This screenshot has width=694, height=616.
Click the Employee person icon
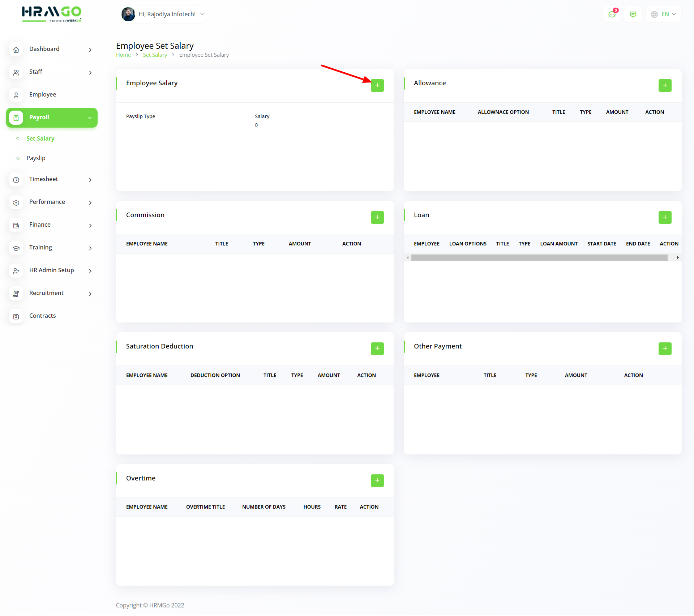(x=16, y=95)
